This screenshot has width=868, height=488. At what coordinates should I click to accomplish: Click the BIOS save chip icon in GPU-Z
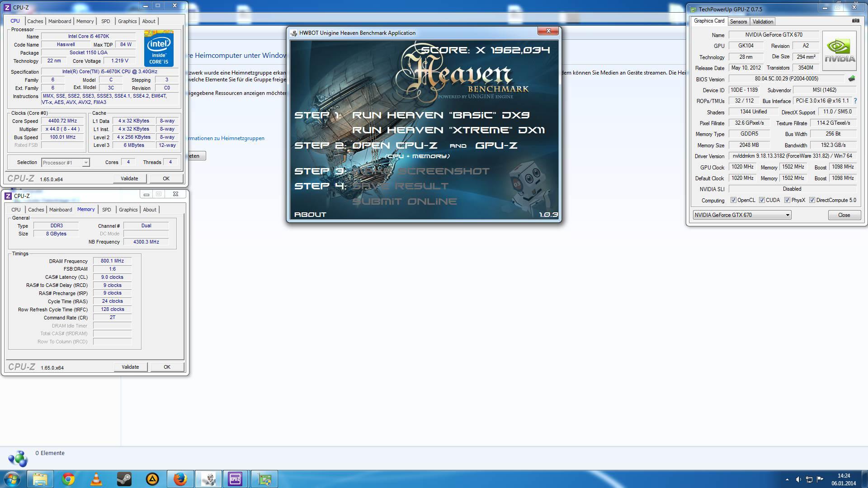(x=852, y=79)
